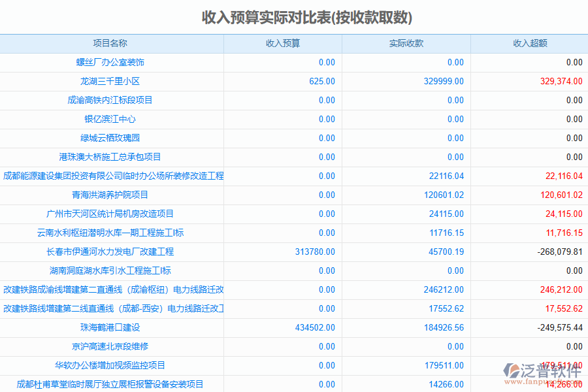The image size is (588, 392).
Task: Click the 青海洪湖养护院项目 link
Action: [x=110, y=195]
